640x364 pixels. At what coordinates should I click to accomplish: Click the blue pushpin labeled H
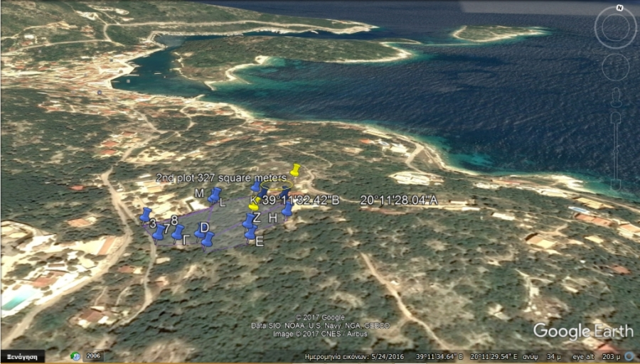[287, 209]
